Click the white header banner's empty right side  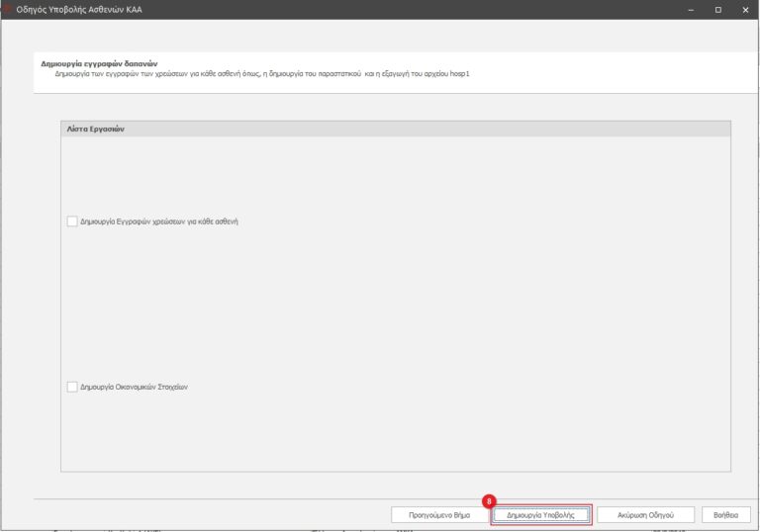614,69
